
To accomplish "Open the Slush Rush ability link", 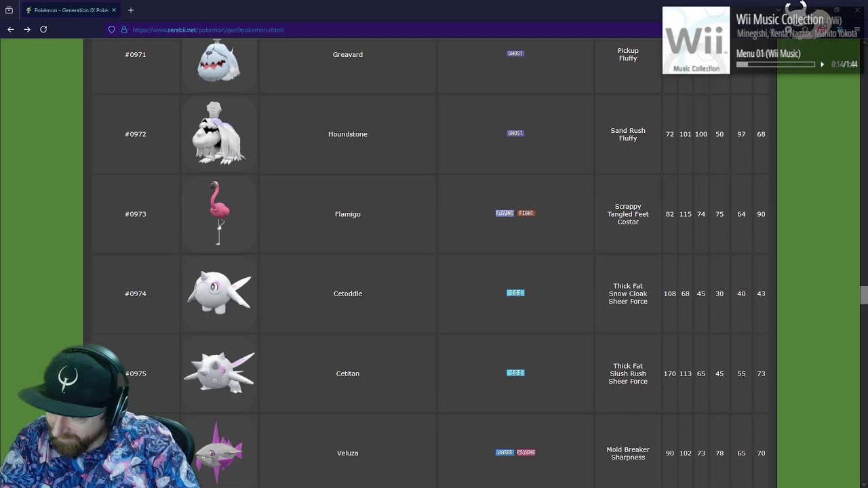I will click(628, 373).
